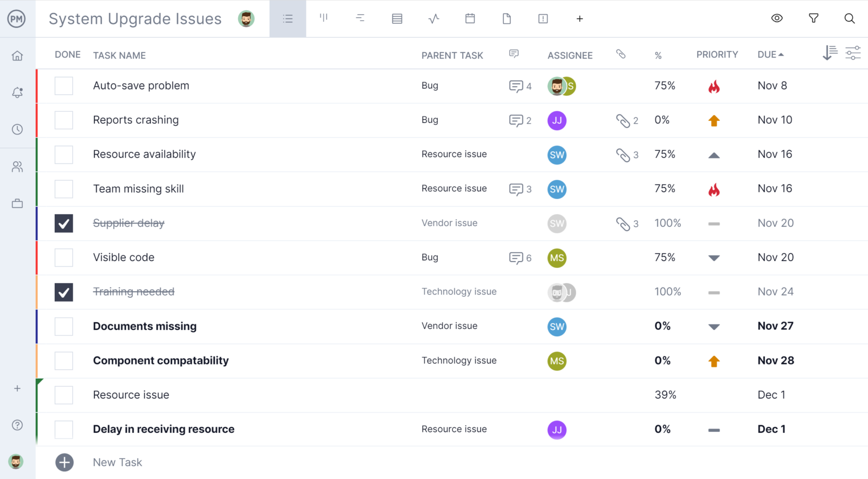Open the dashboard pulse view icon
The image size is (868, 479).
coord(433,19)
